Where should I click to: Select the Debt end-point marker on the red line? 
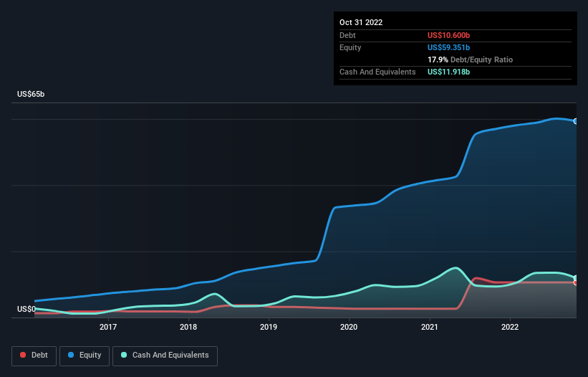pyautogui.click(x=576, y=282)
